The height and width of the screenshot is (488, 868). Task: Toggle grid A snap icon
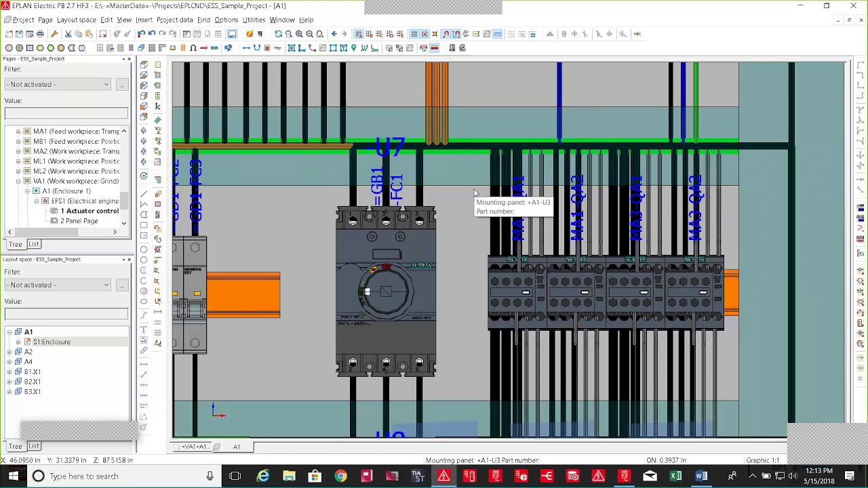coord(359,34)
